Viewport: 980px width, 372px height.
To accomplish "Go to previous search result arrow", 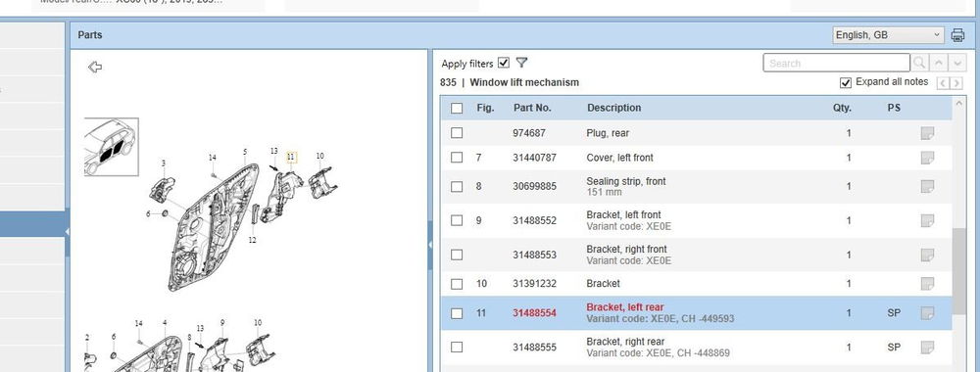I will 938,63.
